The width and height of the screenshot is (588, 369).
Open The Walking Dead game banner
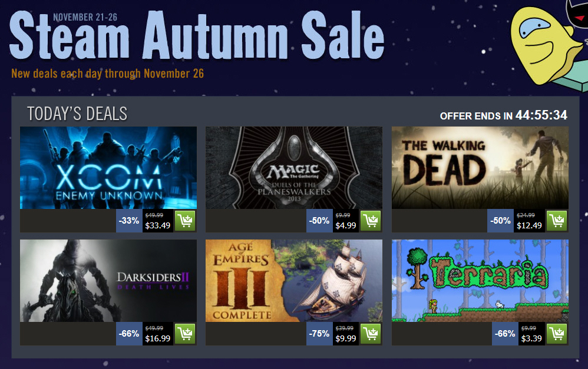[x=480, y=168]
